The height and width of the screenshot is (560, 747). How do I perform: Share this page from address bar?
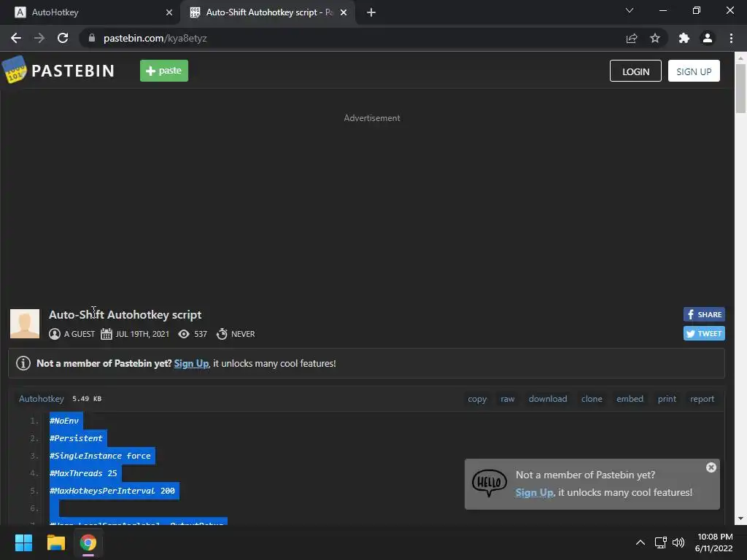632,38
